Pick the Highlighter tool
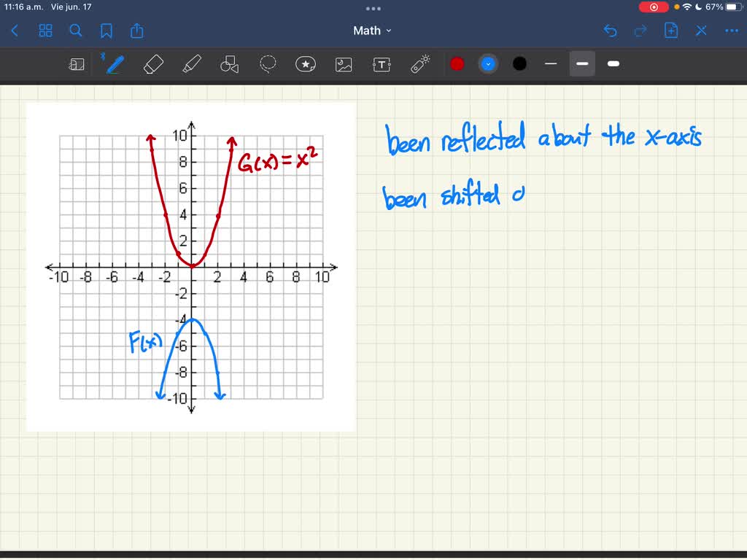The width and height of the screenshot is (747, 560). coord(191,64)
